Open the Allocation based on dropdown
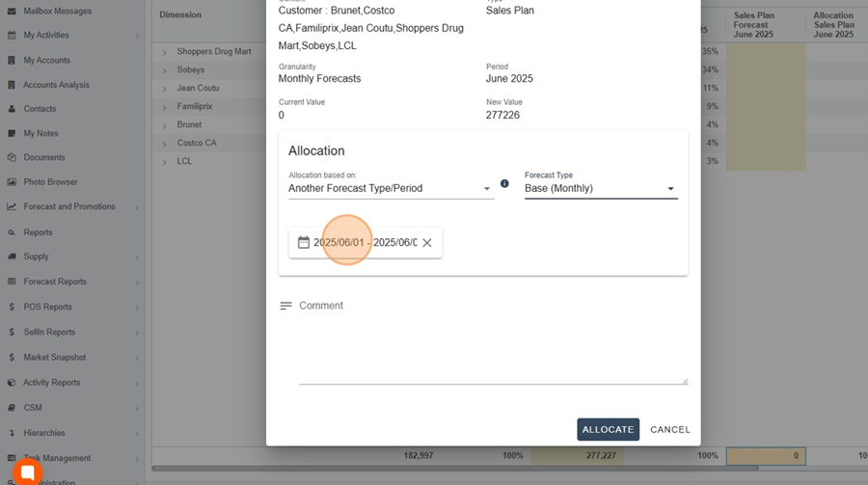The width and height of the screenshot is (868, 485). coord(391,188)
